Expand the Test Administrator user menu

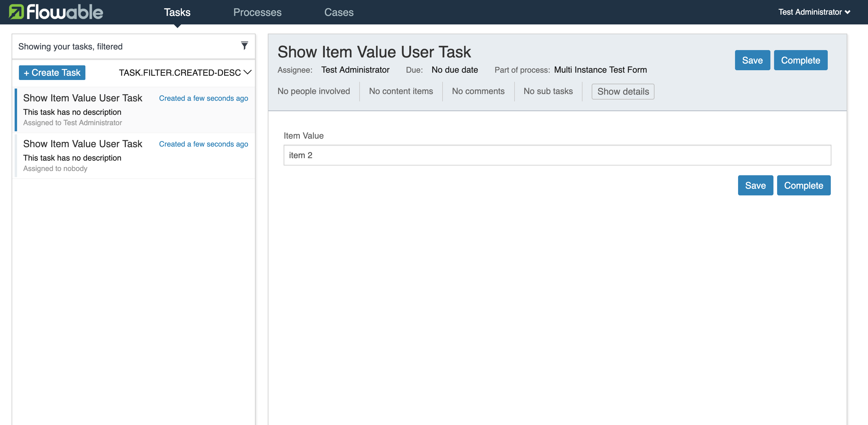pos(814,12)
